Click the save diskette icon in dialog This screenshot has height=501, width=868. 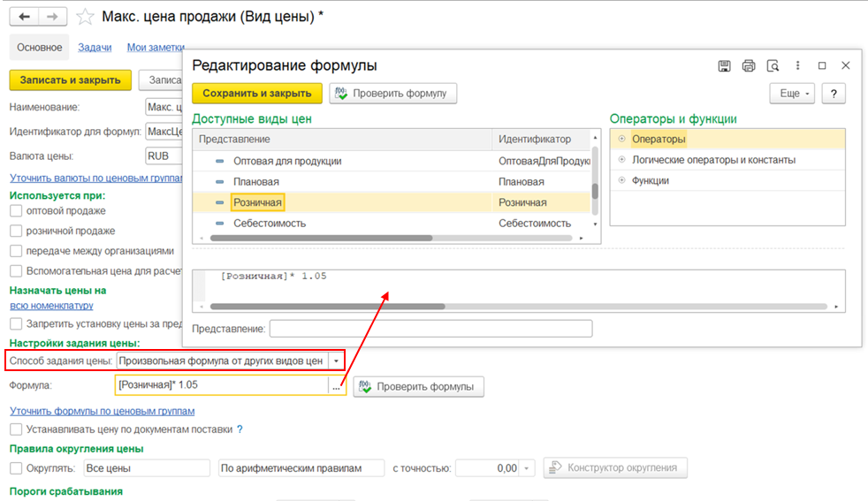[x=724, y=65]
